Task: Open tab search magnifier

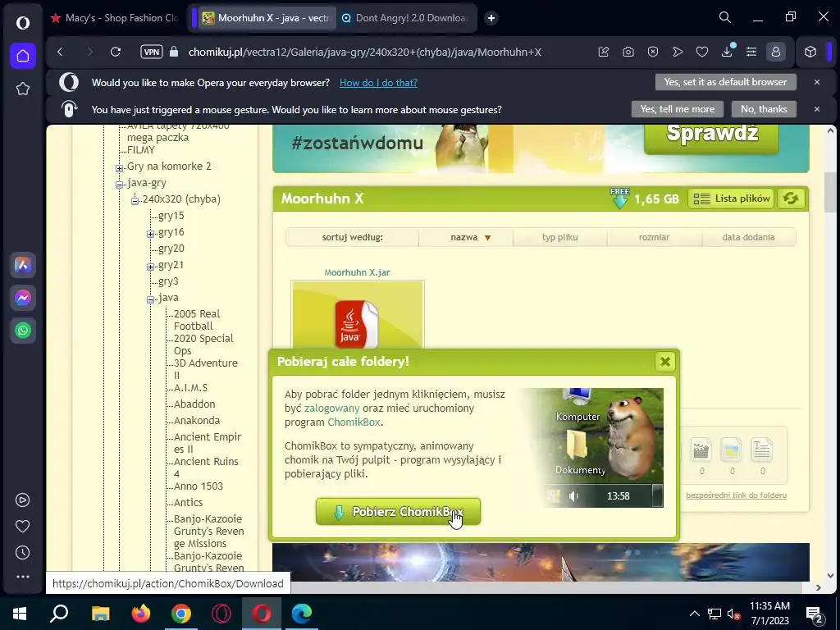Action: 725,18
